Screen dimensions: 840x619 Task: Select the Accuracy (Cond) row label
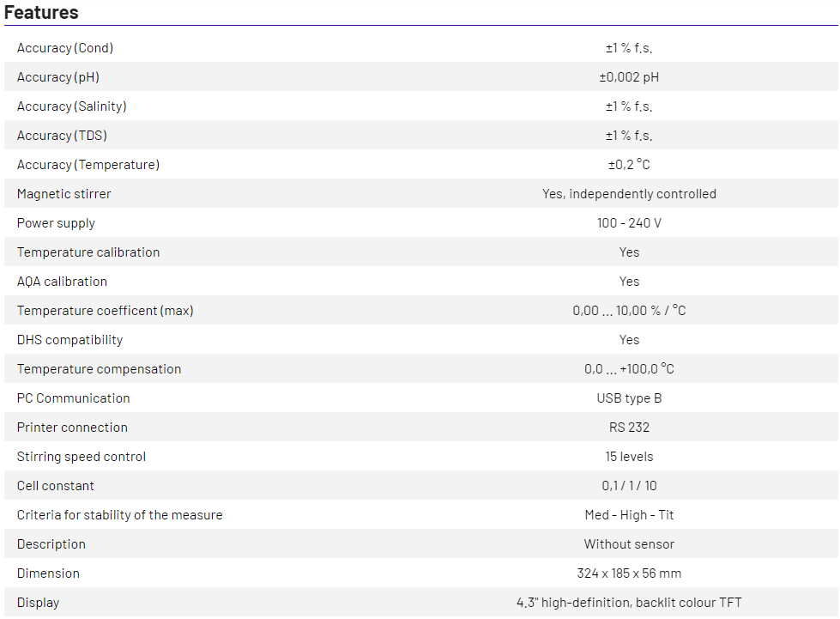pos(65,48)
